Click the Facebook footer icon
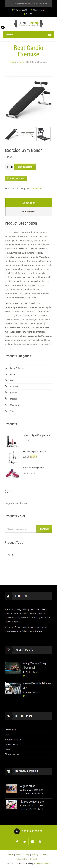 click(17, 839)
